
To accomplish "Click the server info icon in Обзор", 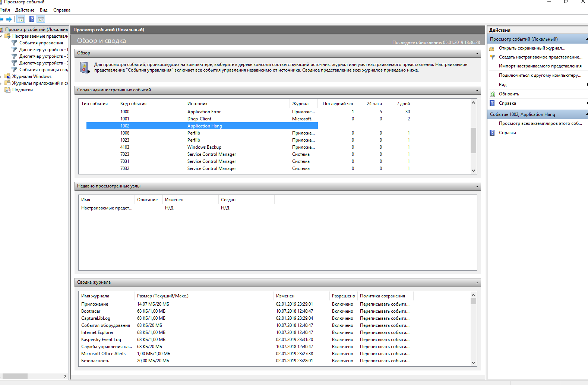I will [85, 67].
